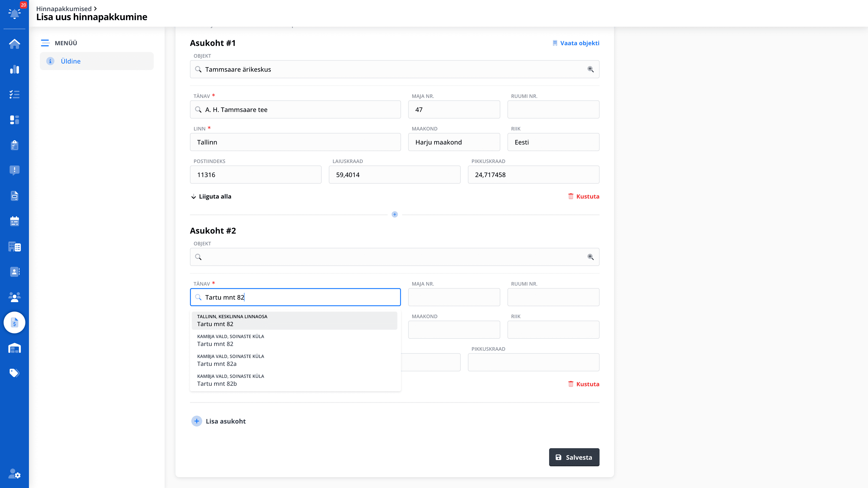Open the dashboard blocks icon in sidebar

click(x=14, y=120)
